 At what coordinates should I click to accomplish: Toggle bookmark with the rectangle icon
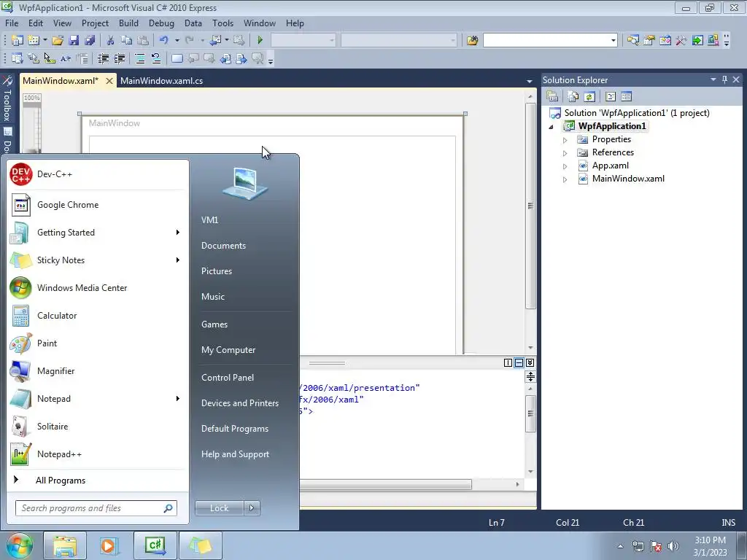177,58
